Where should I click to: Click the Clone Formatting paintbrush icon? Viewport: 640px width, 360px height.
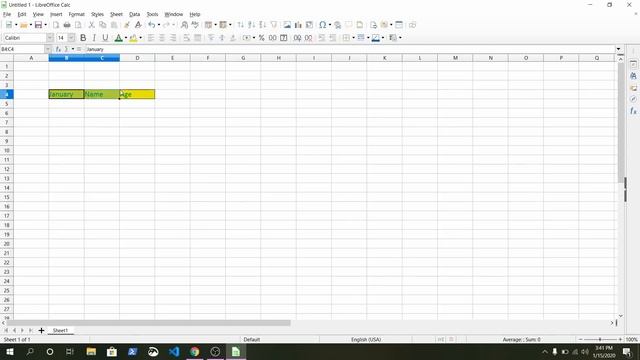pos(127,25)
